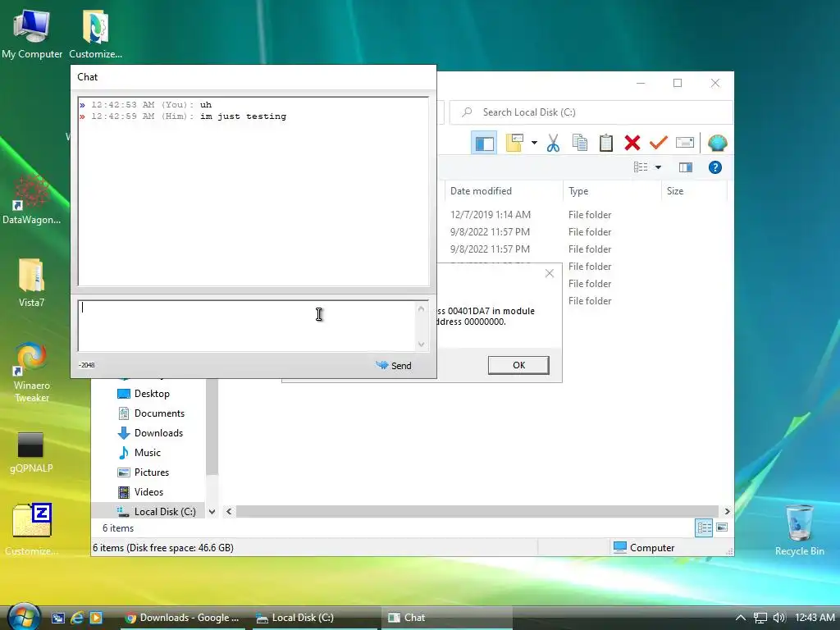Screen dimensions: 840x630
Task: Click the Classic Shell settings shell icon
Action: [x=717, y=143]
